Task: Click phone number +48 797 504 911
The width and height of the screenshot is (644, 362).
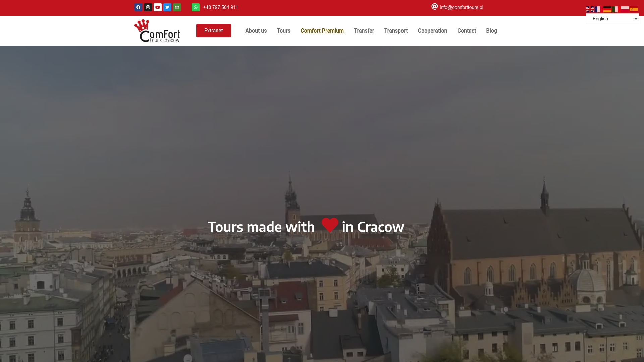Action: point(220,7)
